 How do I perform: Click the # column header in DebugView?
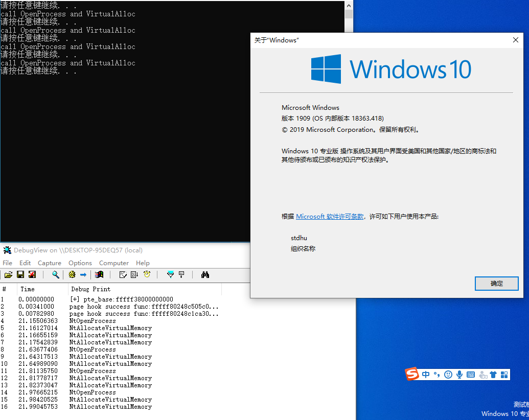pyautogui.click(x=9, y=289)
